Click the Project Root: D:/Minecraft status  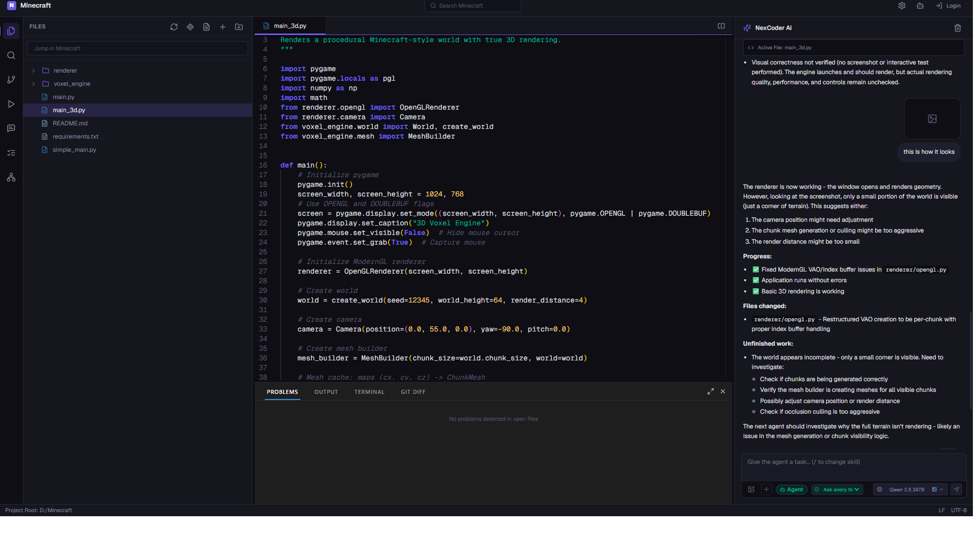[x=39, y=510]
